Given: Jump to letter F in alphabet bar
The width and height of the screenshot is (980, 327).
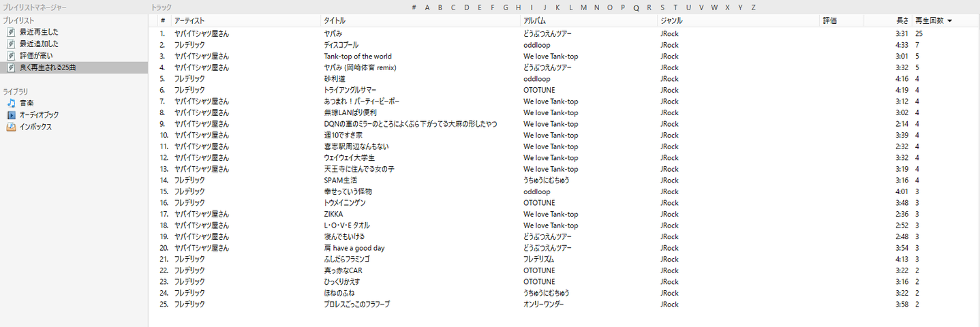Looking at the screenshot, I should point(492,7).
